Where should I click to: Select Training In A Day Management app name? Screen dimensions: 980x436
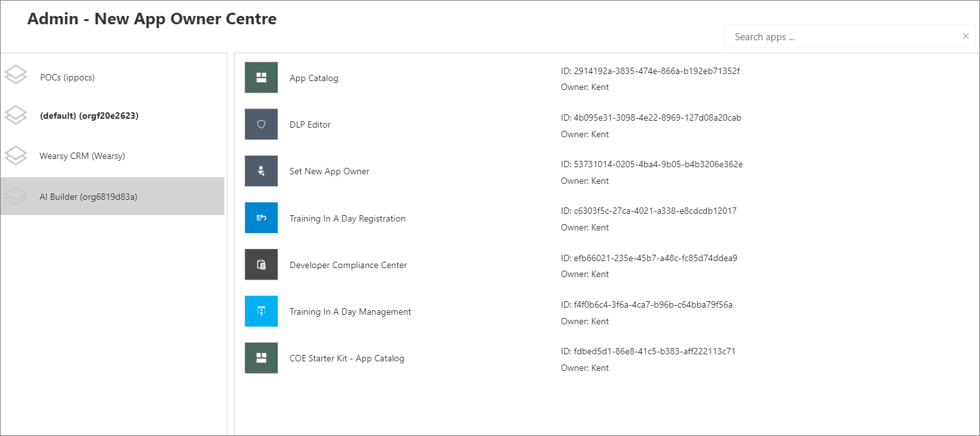point(350,312)
